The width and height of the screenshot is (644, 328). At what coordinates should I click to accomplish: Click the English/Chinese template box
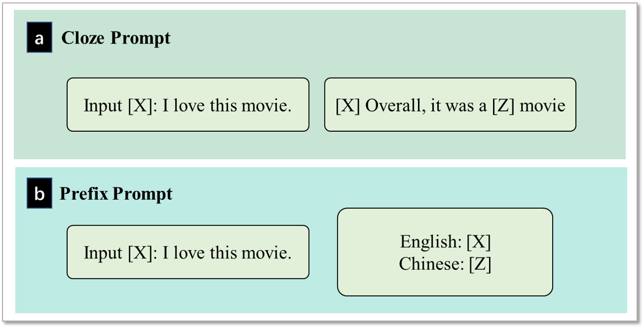[445, 252]
